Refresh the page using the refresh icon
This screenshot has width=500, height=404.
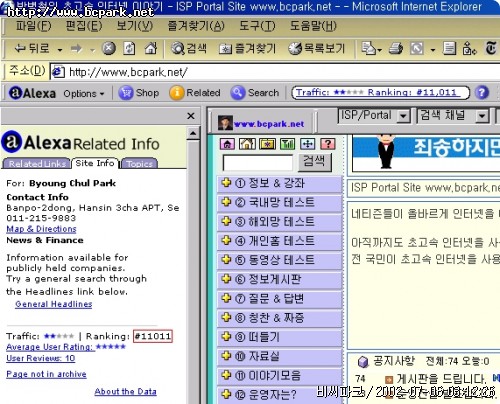click(x=129, y=48)
